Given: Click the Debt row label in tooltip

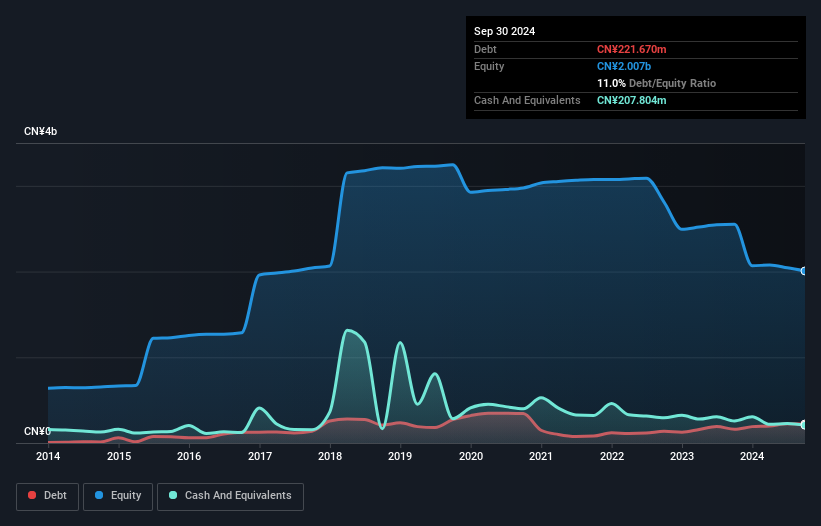Looking at the screenshot, I should [485, 49].
